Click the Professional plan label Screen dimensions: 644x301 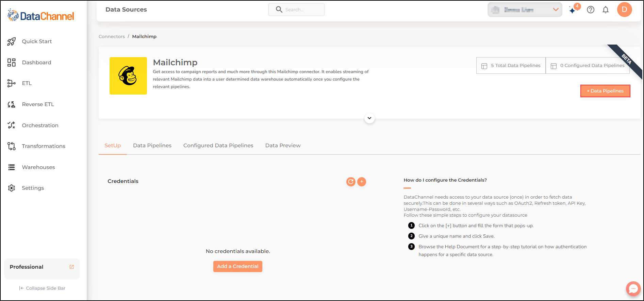27,267
